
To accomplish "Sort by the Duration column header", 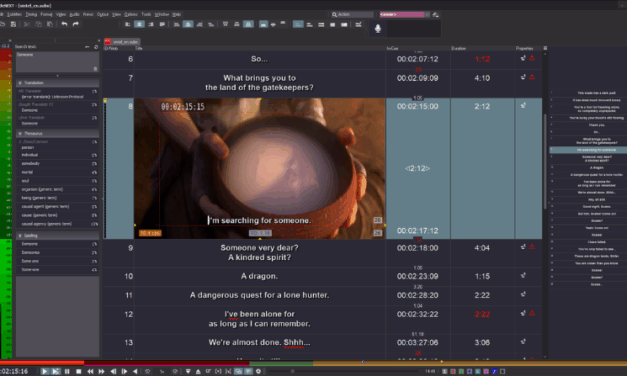I will [459, 48].
